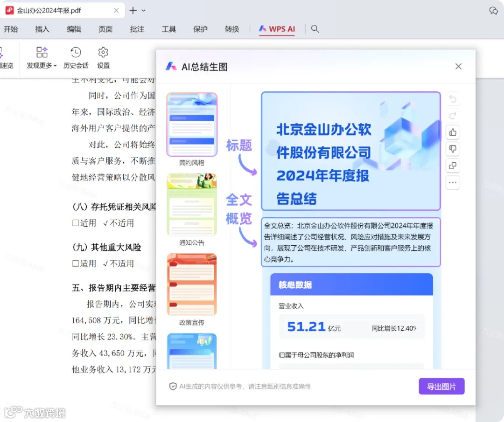Open the chat bubble icon at top right

(493, 11)
